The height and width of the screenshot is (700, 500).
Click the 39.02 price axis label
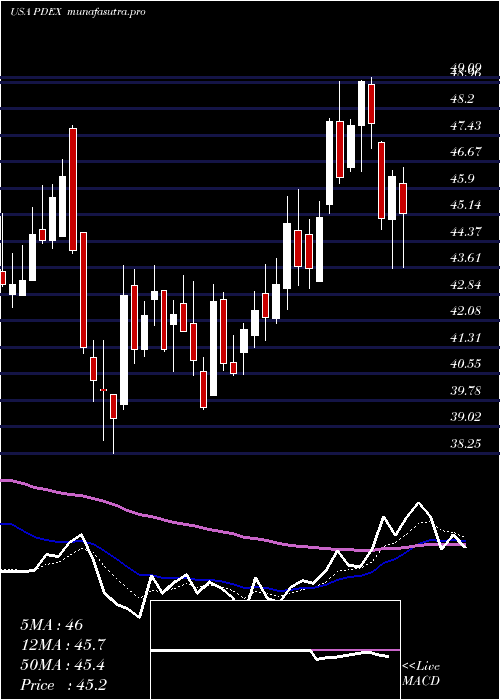[x=466, y=417]
